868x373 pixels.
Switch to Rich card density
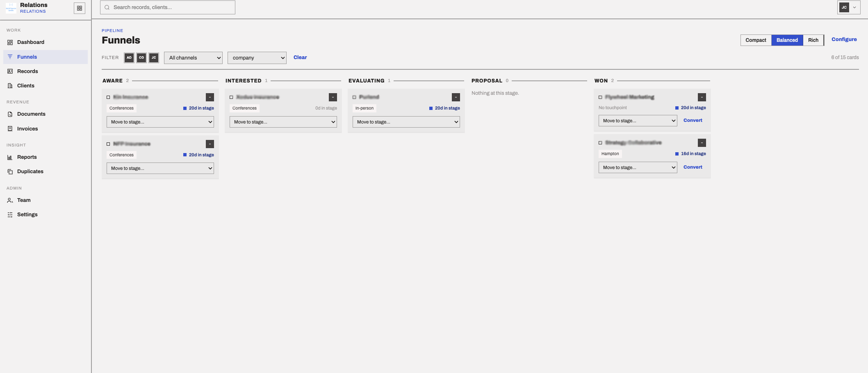pos(813,40)
